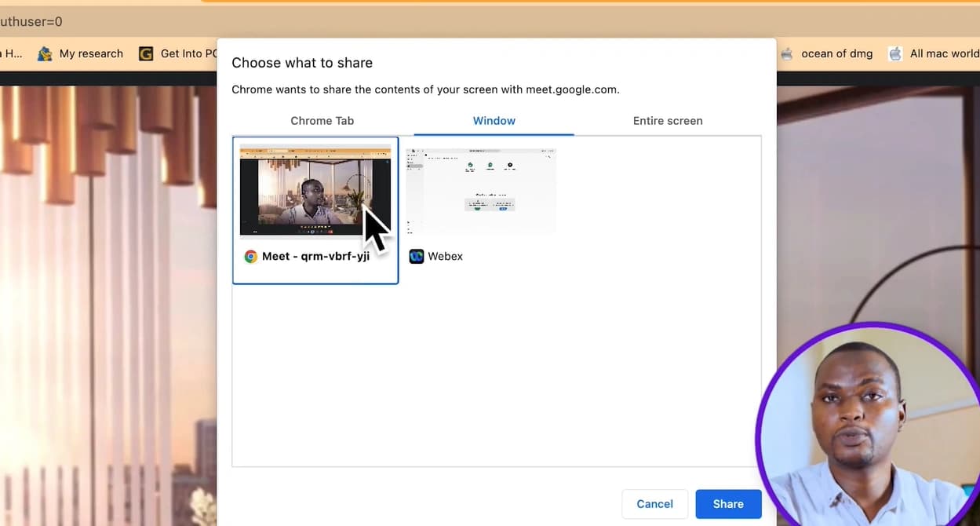The width and height of the screenshot is (980, 526).
Task: Click the All mac world apple icon
Action: pyautogui.click(x=895, y=53)
